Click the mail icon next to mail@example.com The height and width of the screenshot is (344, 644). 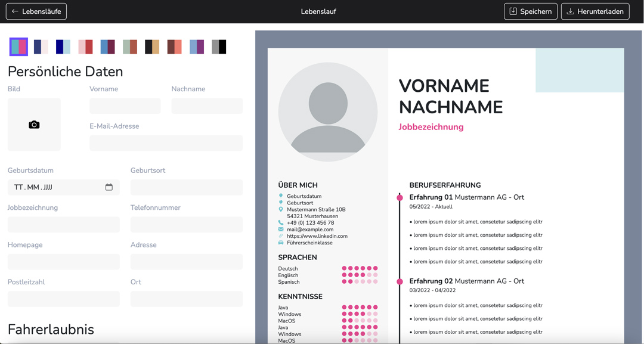point(281,230)
